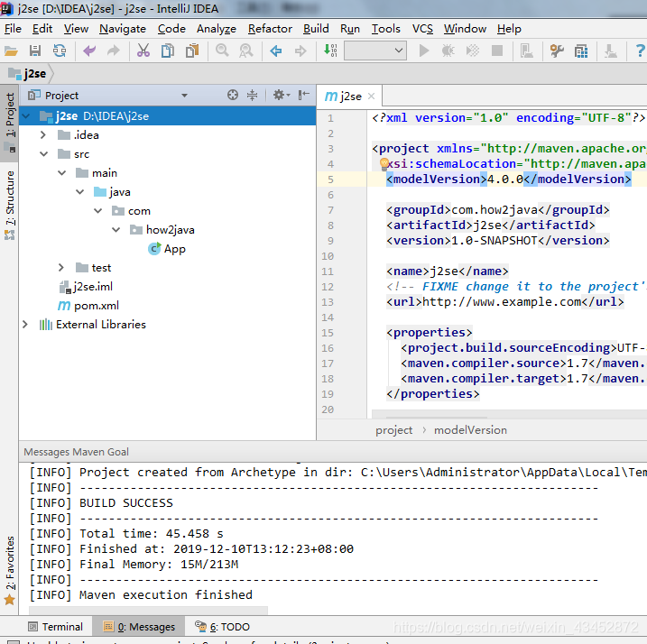The width and height of the screenshot is (647, 644).
Task: Expand External Libraries node
Action: 25,325
